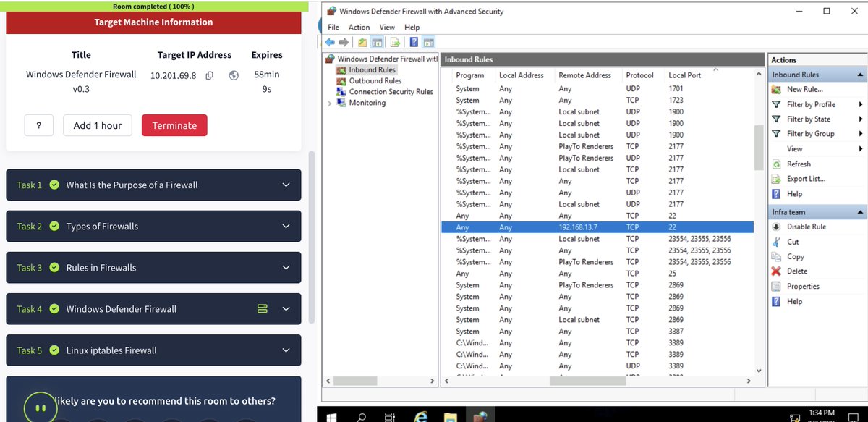
Task: Click Help under Infra team actions
Action: tap(794, 302)
